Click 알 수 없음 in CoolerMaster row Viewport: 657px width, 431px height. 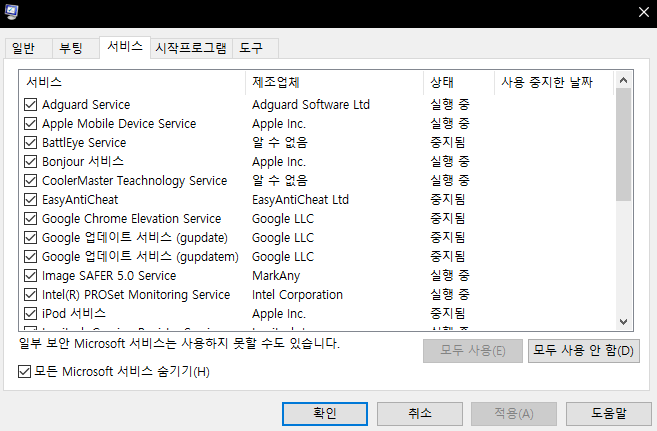279,181
